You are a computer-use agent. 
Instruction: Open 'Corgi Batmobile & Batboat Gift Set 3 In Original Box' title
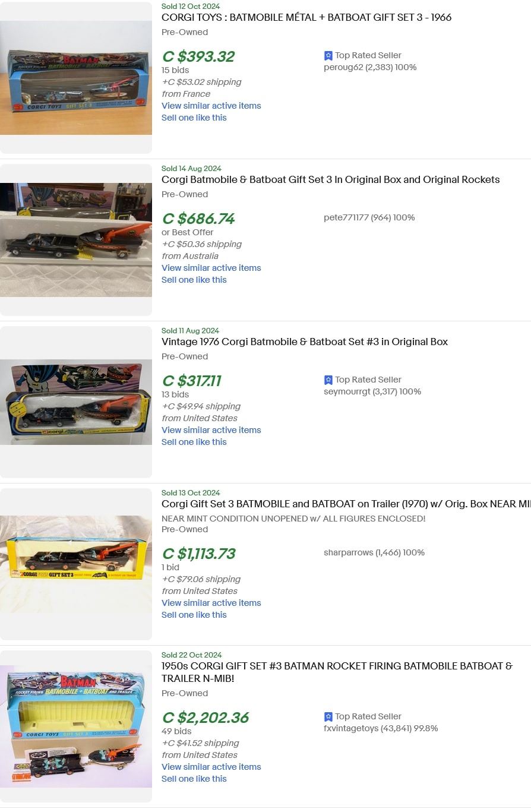331,179
